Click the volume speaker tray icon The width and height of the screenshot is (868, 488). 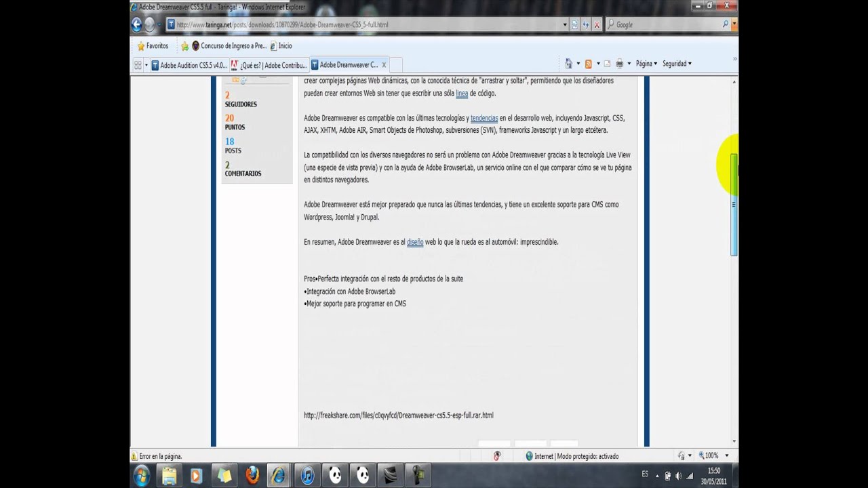pyautogui.click(x=679, y=476)
